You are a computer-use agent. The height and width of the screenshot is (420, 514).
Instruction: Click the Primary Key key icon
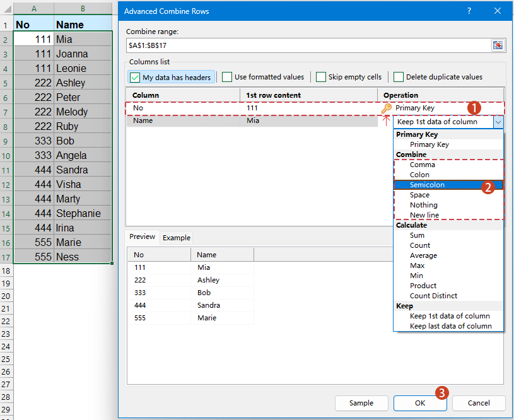387,108
